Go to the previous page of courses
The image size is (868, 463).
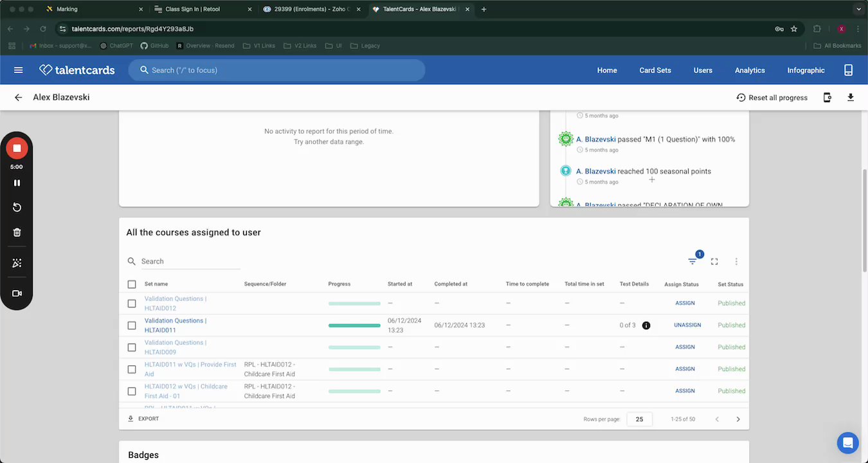tap(717, 419)
